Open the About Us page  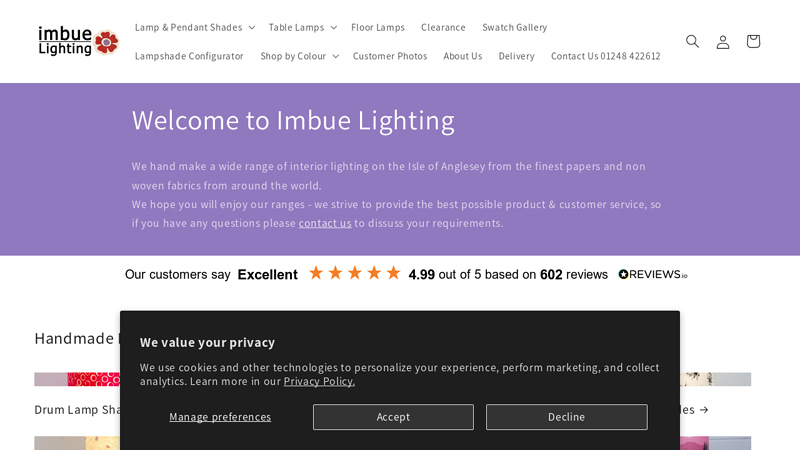[x=462, y=56]
